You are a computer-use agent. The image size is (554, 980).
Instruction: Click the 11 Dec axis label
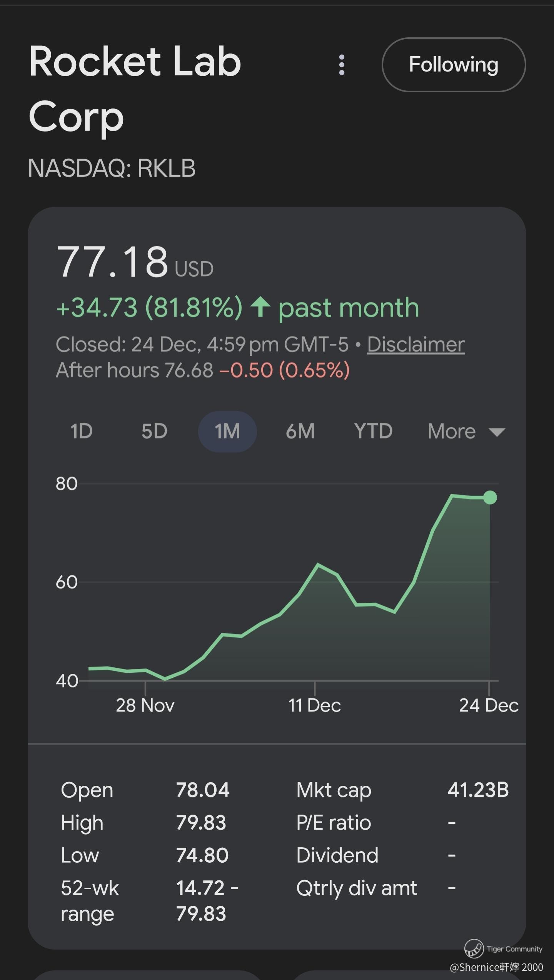coord(315,705)
